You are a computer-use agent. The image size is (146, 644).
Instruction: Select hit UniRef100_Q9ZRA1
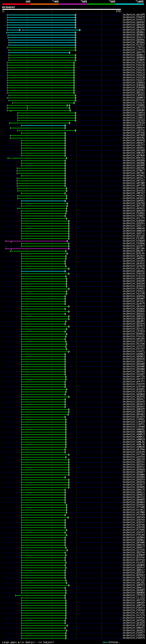coord(134,40)
